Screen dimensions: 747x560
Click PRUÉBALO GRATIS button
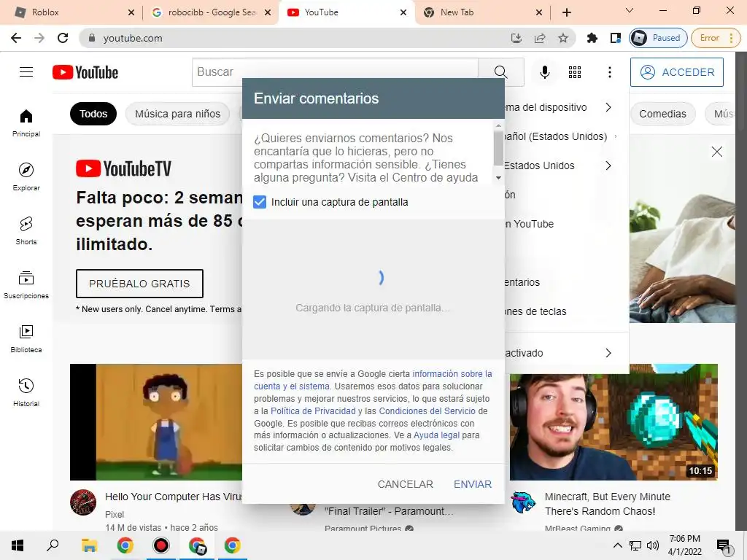click(x=139, y=284)
